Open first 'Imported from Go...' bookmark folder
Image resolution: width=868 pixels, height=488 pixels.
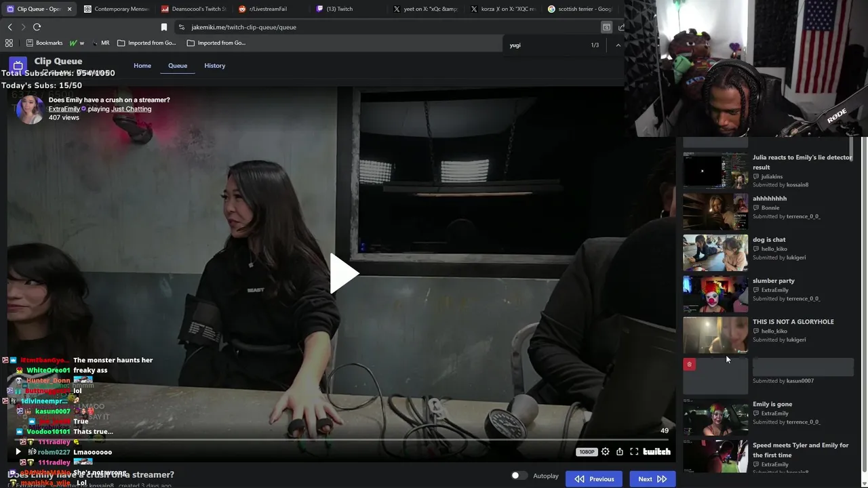146,43
